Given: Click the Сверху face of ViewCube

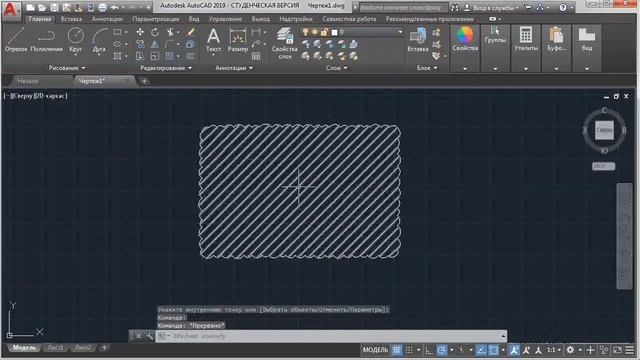Looking at the screenshot, I should [604, 131].
